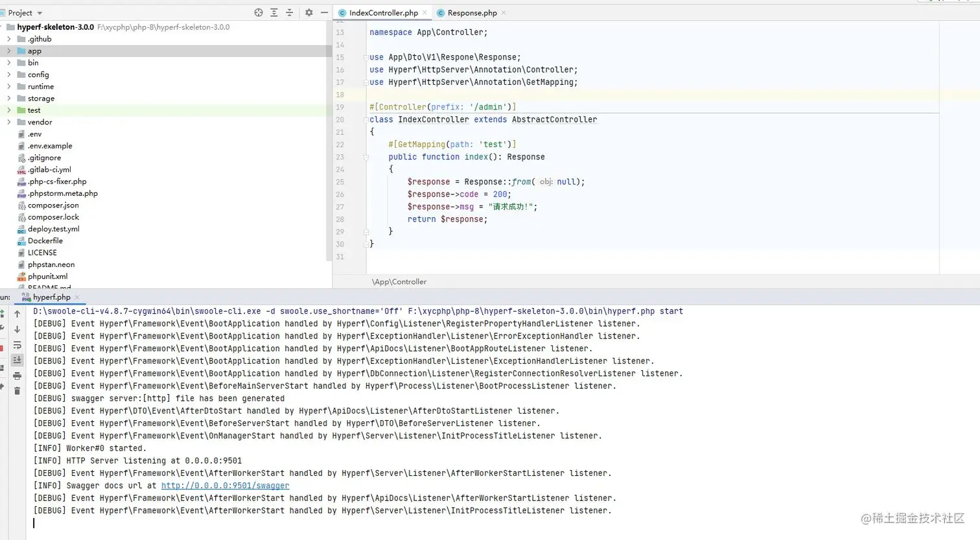Click the swoole-cli.exe command line in console
This screenshot has height=540, width=980.
(358, 311)
